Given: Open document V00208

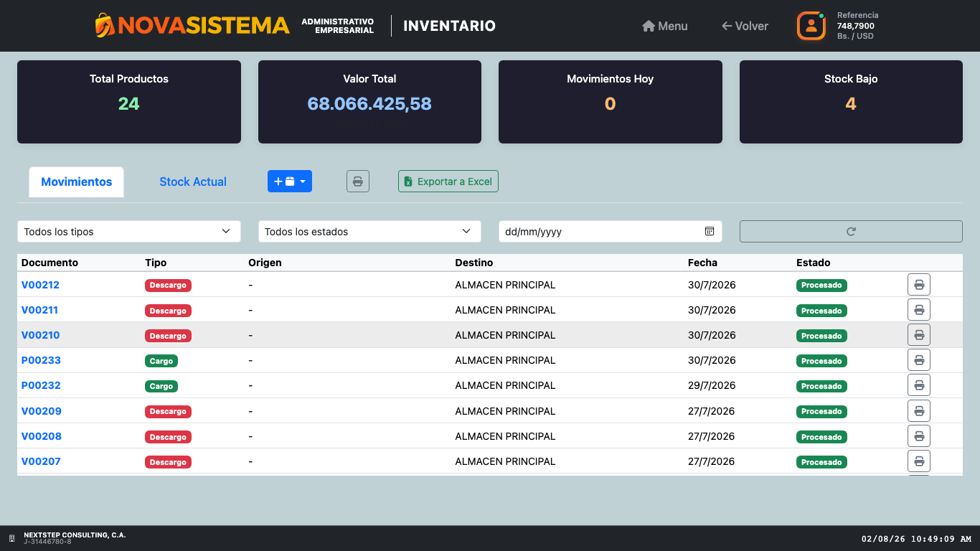Looking at the screenshot, I should 41,436.
